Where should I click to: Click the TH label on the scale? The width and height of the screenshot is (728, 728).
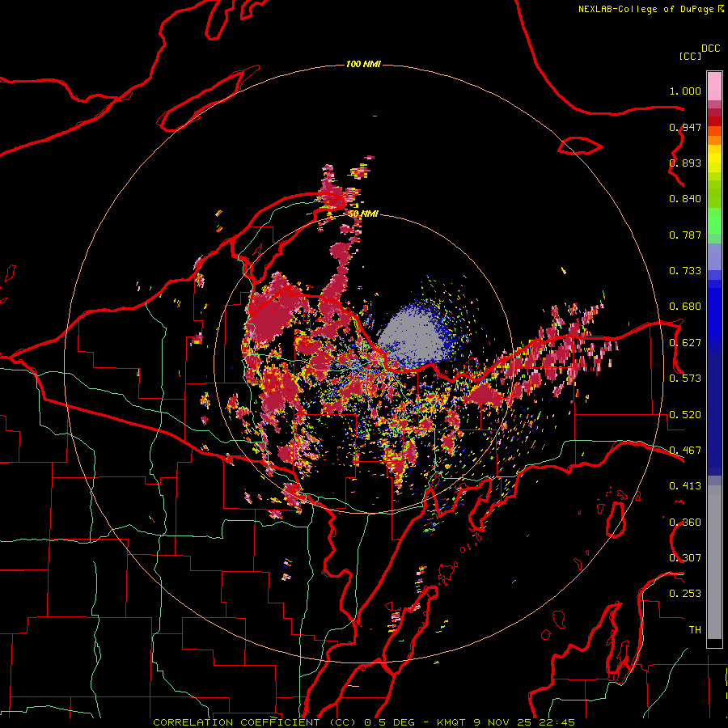(695, 630)
